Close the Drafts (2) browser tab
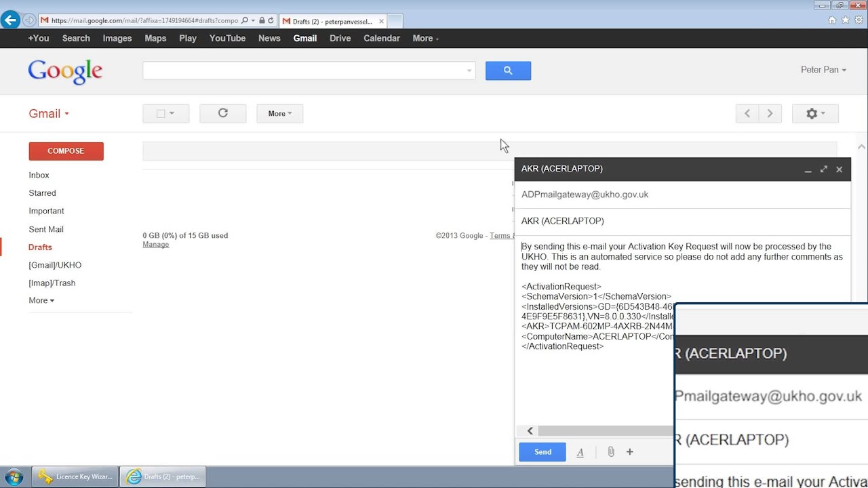 (381, 21)
